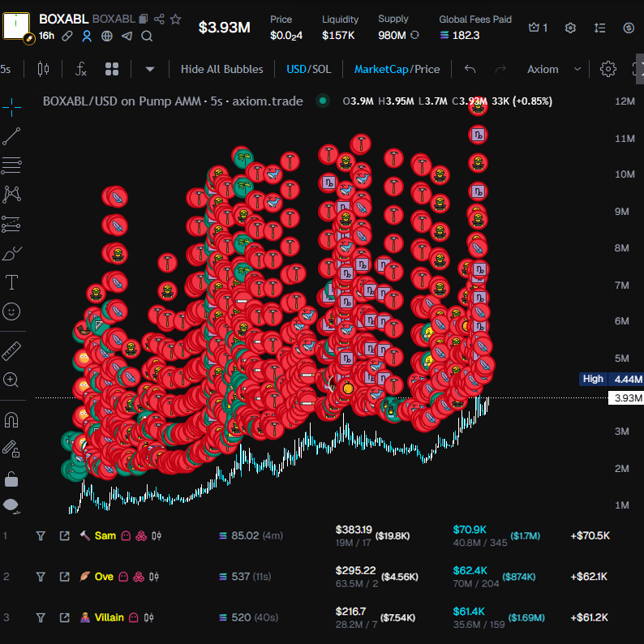
Task: Share the BOXABL token page
Action: 159,19
